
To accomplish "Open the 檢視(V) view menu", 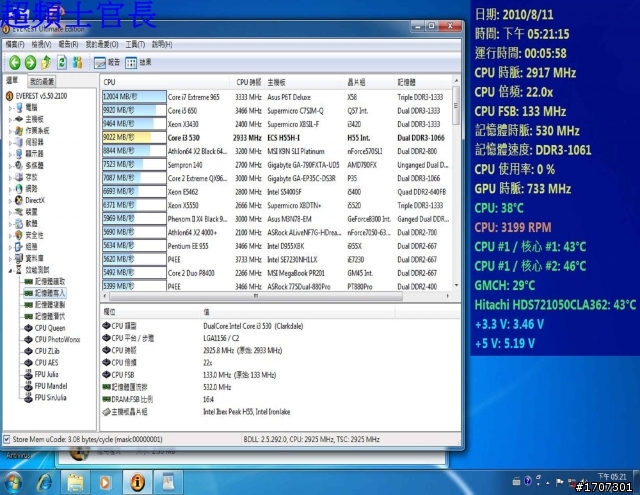I will (x=41, y=44).
